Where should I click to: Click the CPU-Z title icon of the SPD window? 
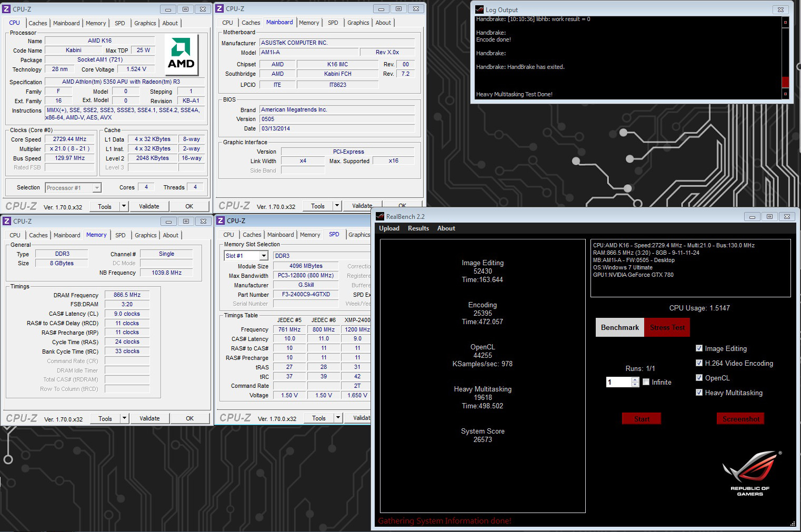pos(221,220)
